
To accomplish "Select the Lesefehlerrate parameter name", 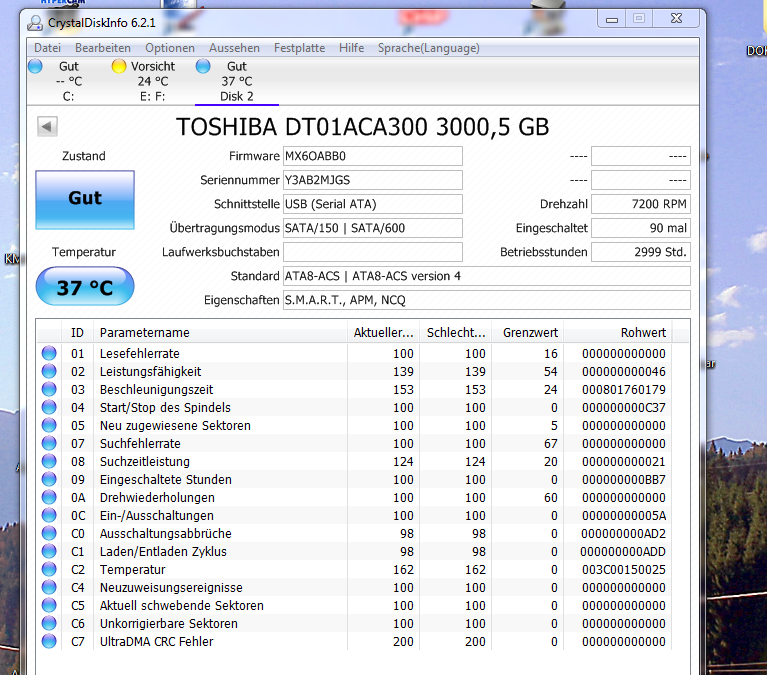I will point(139,354).
